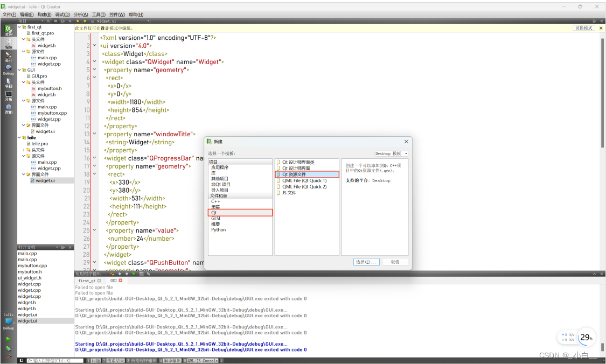This screenshot has width=606, height=364.
Task: Re-run application from output pane toolbar
Action: pos(134,274)
